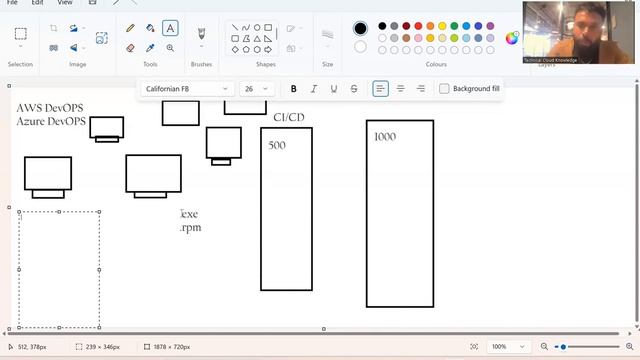640x360 pixels.
Task: Select Colour 1 black primary swatch
Action: 360,28
